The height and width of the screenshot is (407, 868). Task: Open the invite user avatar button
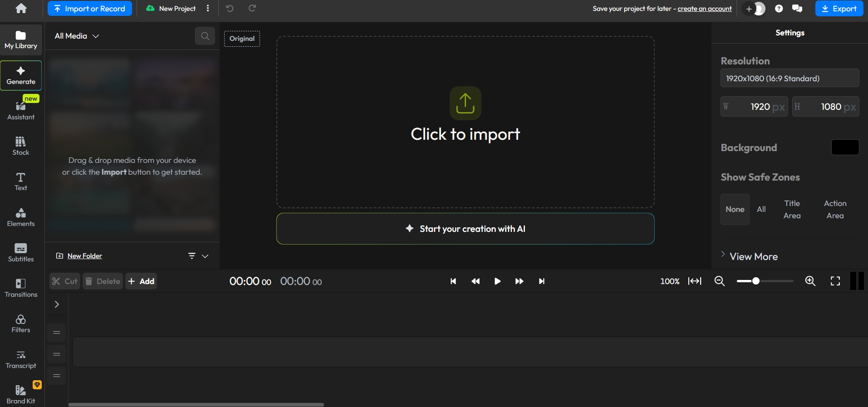coord(754,9)
